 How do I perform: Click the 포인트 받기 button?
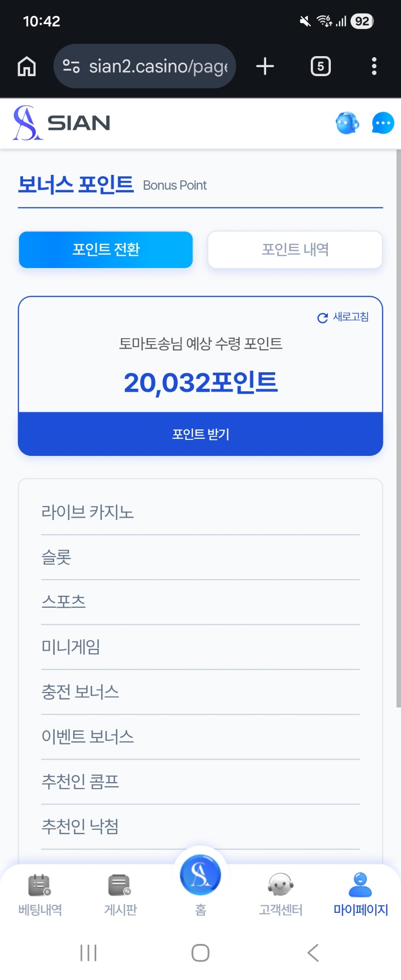tap(200, 434)
